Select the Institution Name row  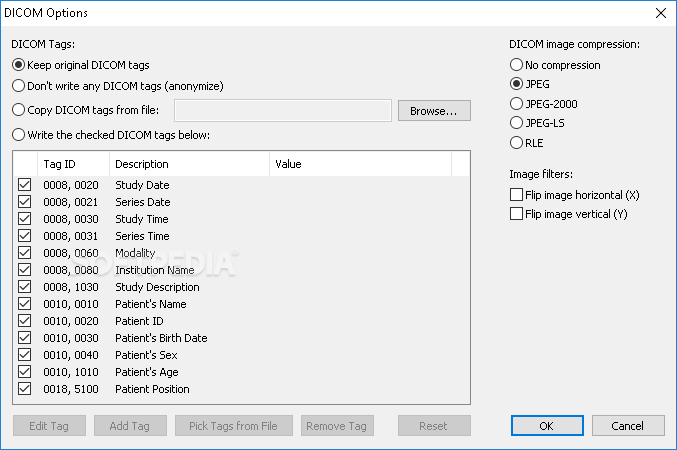[x=241, y=270]
